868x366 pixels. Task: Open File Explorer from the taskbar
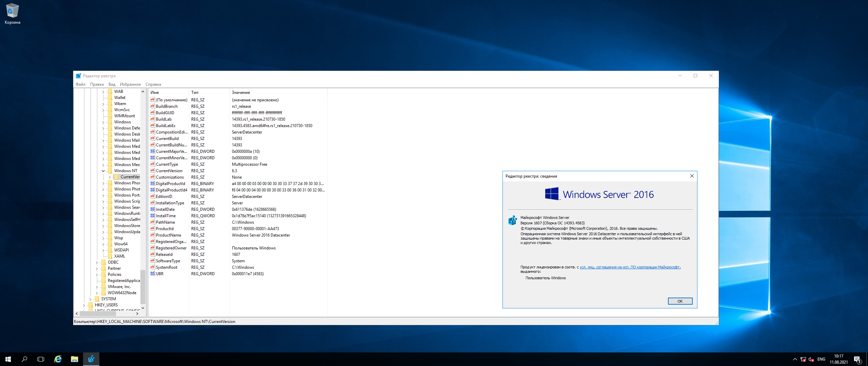pos(74,359)
